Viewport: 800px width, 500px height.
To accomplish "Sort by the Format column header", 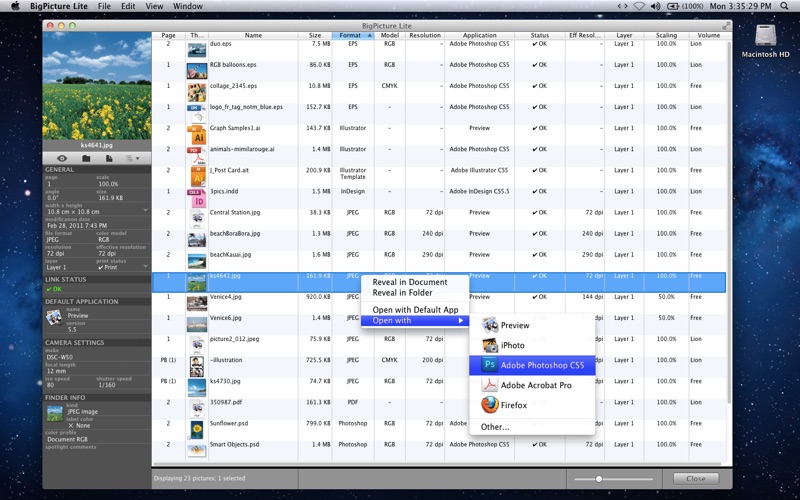I will coord(353,35).
